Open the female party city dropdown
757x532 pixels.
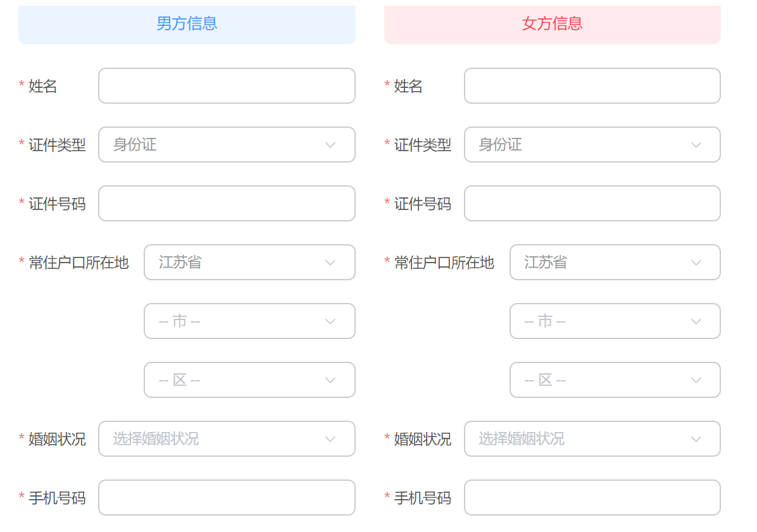615,321
